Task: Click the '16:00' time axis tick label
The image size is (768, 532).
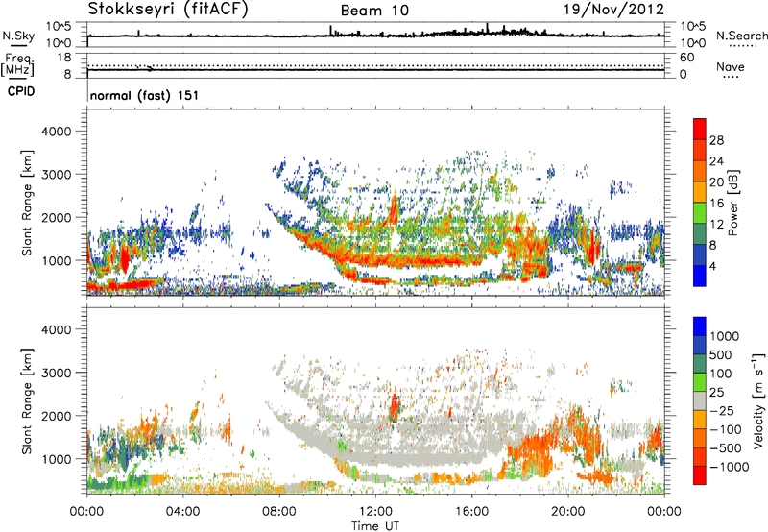Action: coord(471,512)
